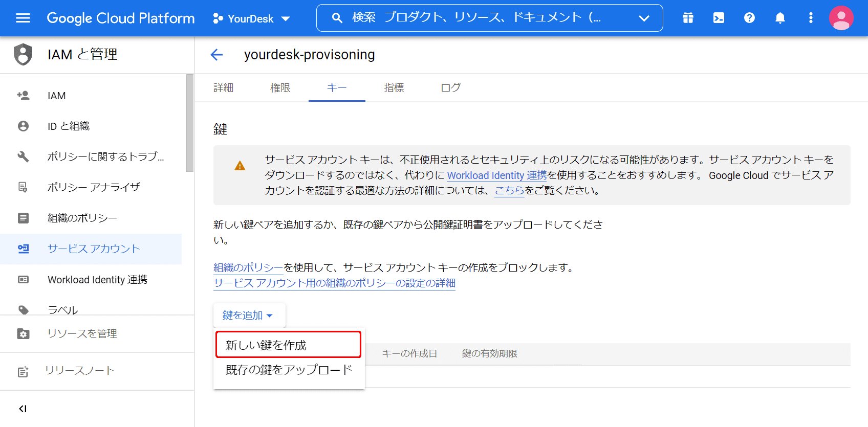The image size is (868, 427).
Task: Click the IAM add-person icon
Action: point(23,96)
